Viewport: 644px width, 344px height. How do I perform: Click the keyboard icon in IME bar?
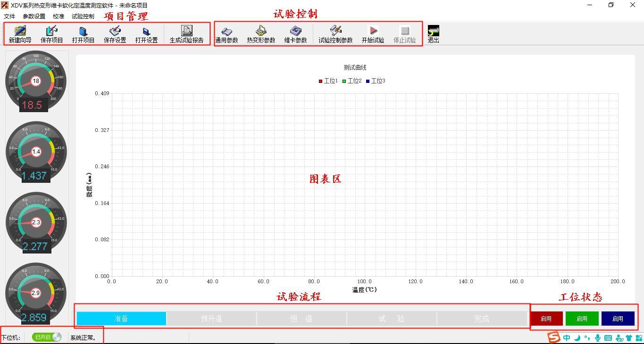608,337
